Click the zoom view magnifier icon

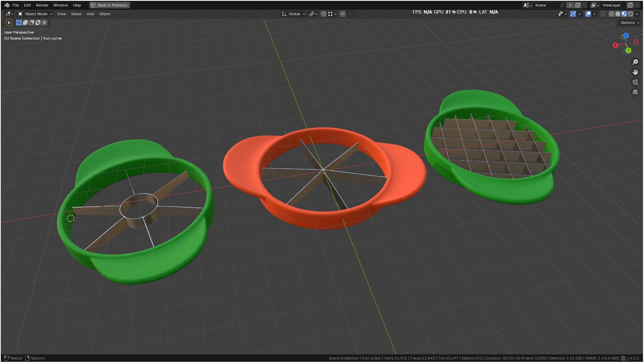tap(635, 62)
